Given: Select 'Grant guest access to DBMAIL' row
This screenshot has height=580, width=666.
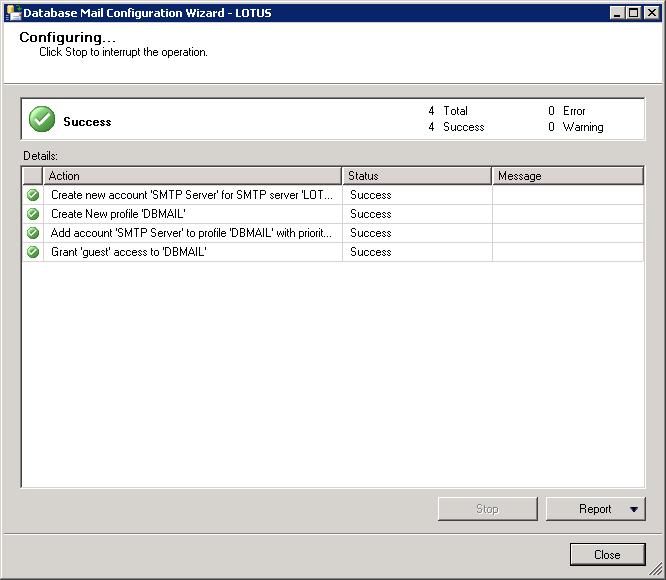Looking at the screenshot, I should [x=333, y=252].
